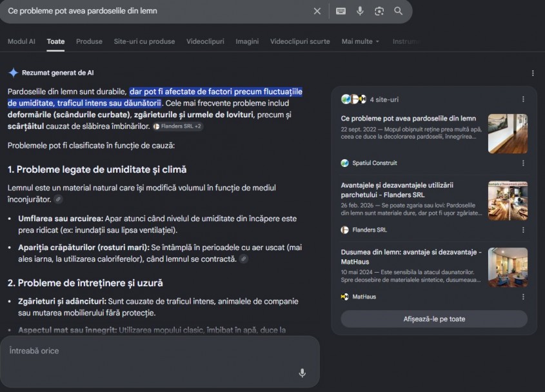Open the Videoclipuri scurte tab
The width and height of the screenshot is (545, 392).
[x=300, y=41]
